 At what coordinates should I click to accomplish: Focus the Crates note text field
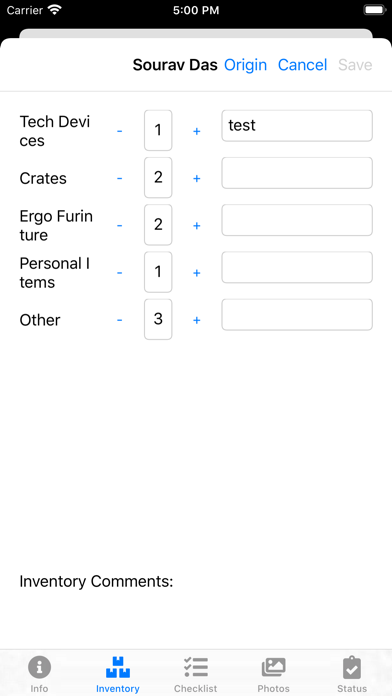pyautogui.click(x=297, y=173)
